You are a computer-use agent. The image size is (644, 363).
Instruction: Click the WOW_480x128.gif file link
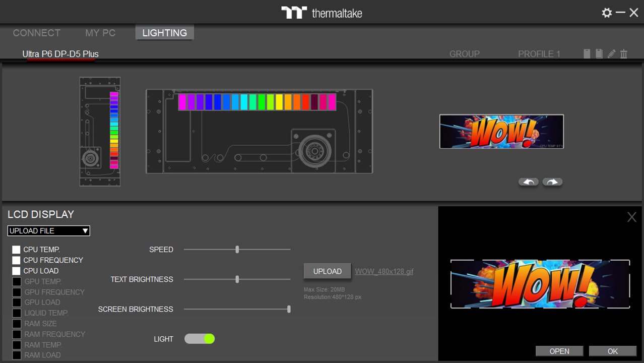[384, 271]
